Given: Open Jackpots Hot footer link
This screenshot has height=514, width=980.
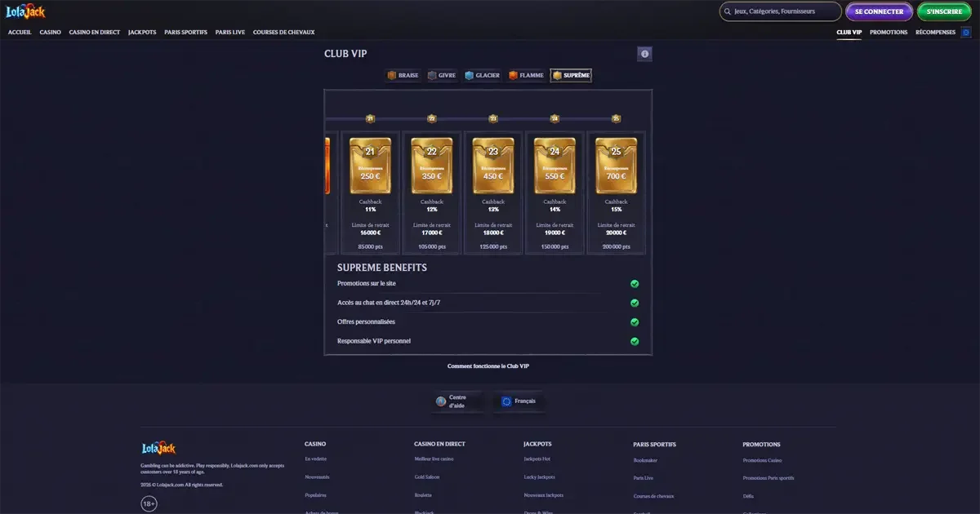Looking at the screenshot, I should point(537,459).
